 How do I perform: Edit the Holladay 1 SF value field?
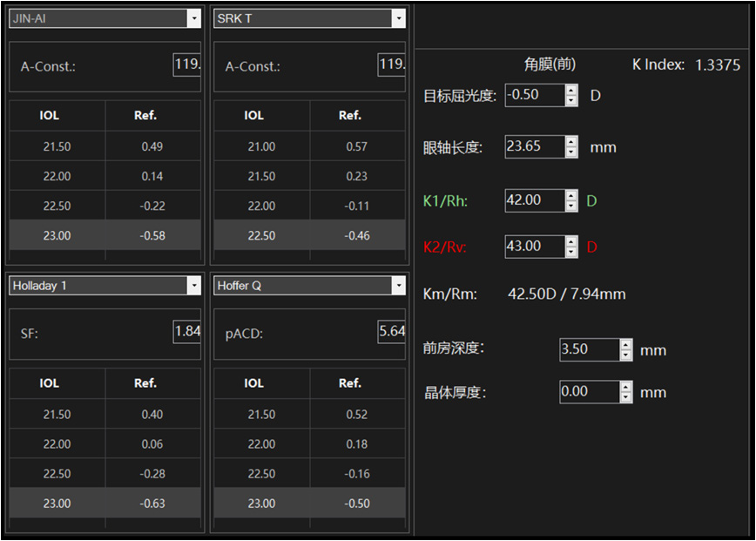(x=187, y=332)
